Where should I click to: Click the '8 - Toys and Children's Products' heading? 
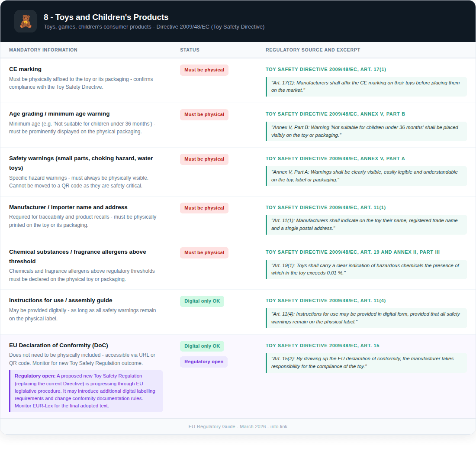point(106,17)
